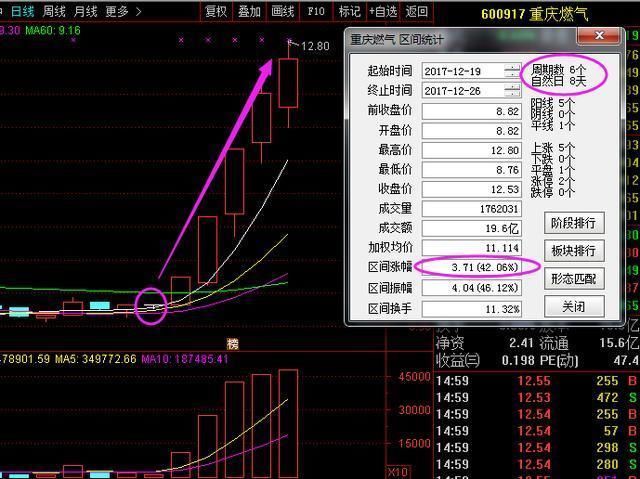Click the stock title 600917 重庆燃气
Image resolution: width=640 pixels, height=479 pixels.
[x=534, y=14]
